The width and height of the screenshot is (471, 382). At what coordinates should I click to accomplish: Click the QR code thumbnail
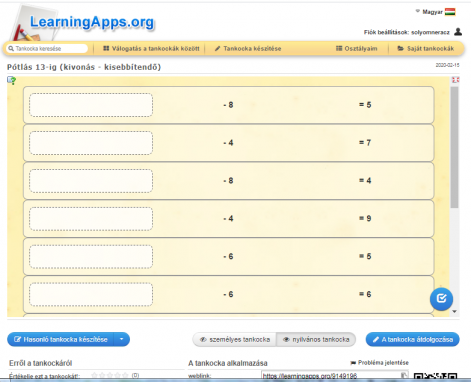point(435,377)
